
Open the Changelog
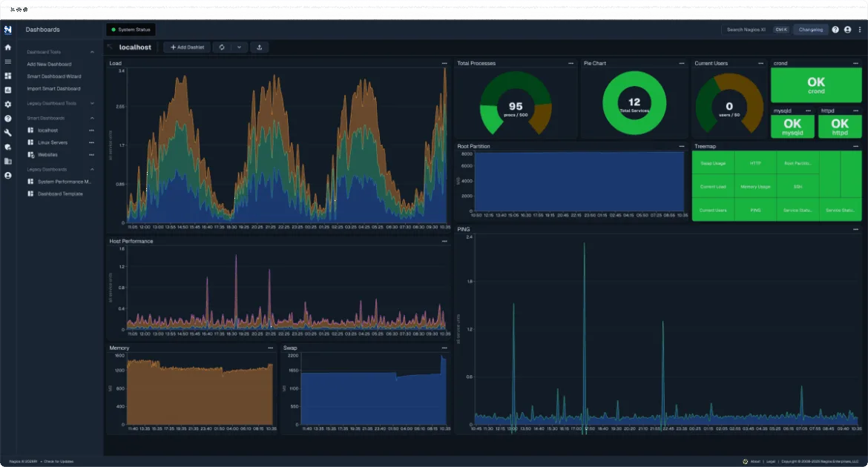[810, 30]
